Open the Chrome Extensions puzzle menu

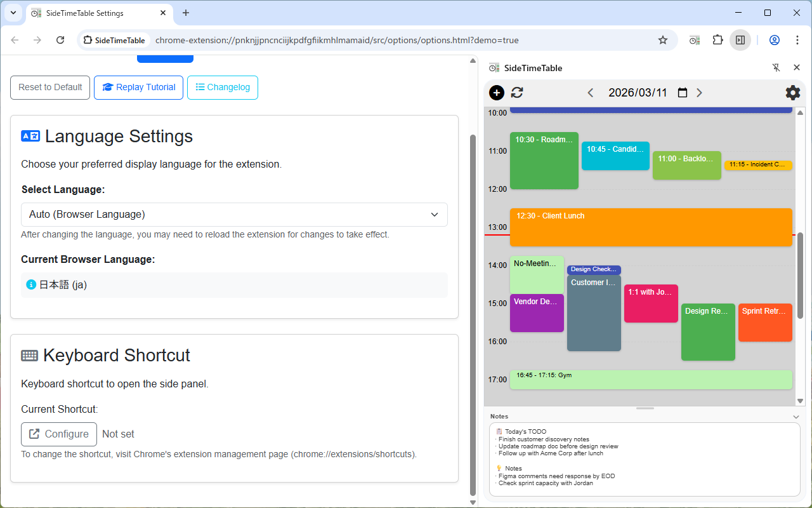(717, 40)
